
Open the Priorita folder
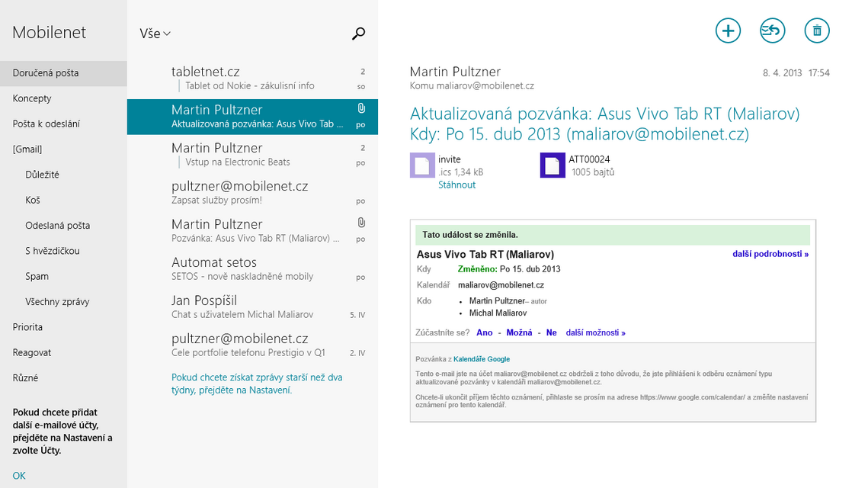pyautogui.click(x=27, y=327)
